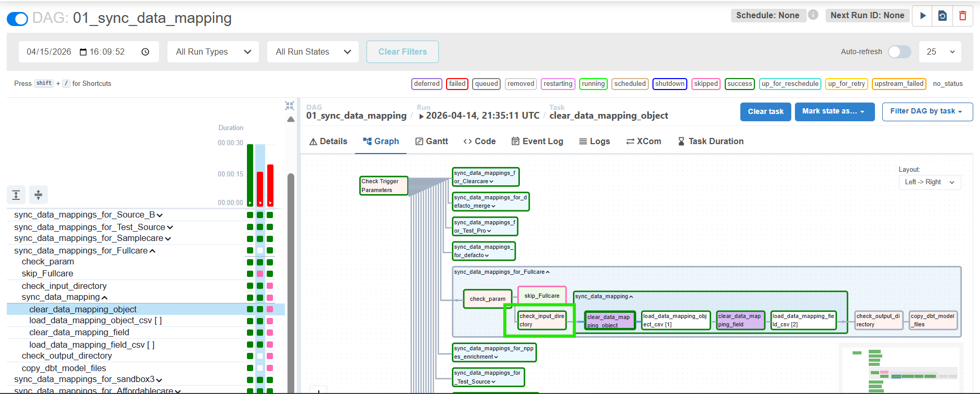Click the Check Trigger Parameters graph node
The image size is (980, 394).
coord(384,186)
